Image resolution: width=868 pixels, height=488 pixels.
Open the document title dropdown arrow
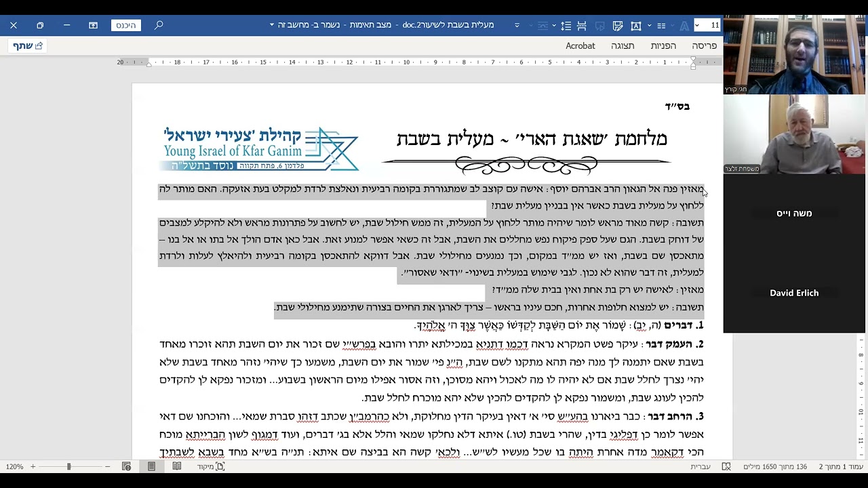tap(272, 25)
